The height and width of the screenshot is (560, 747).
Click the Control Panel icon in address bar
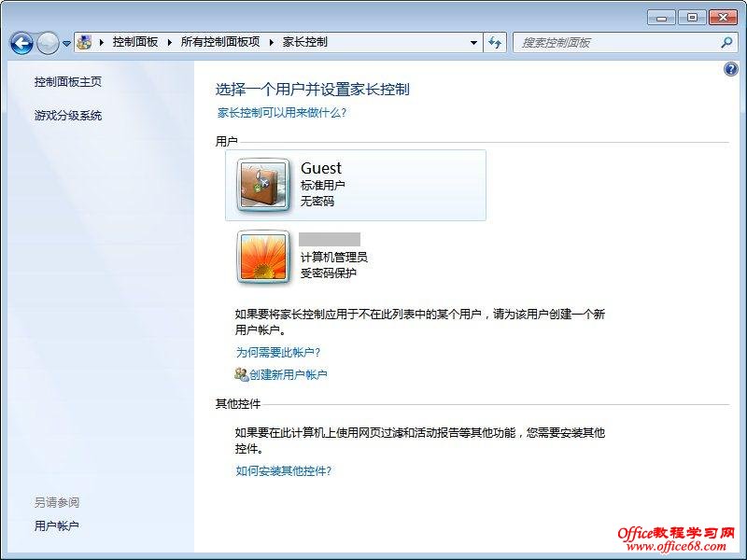[85, 42]
